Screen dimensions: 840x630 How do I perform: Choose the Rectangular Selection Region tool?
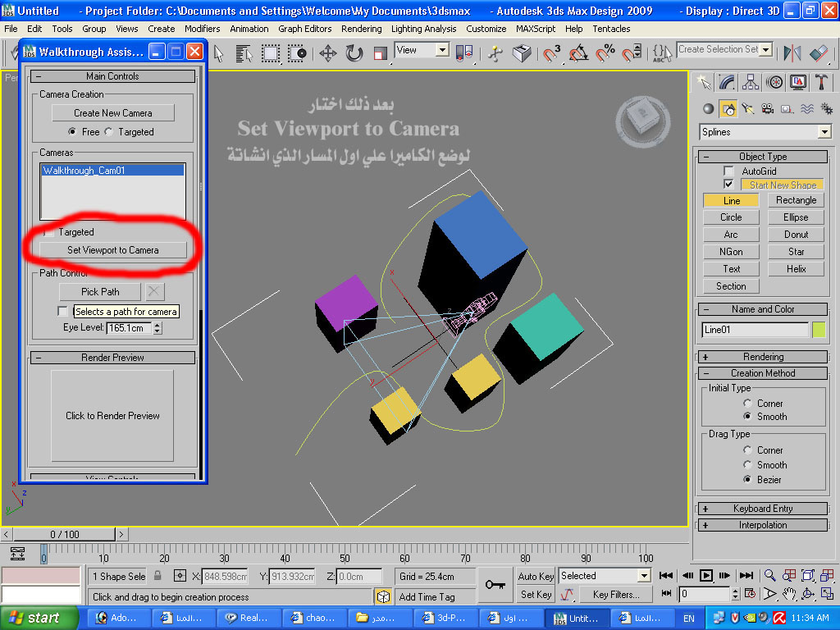(271, 53)
